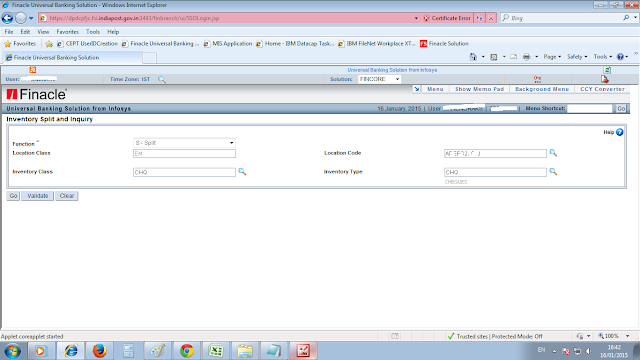
Task: Click the key icon in Finacle header
Action: 538,79
